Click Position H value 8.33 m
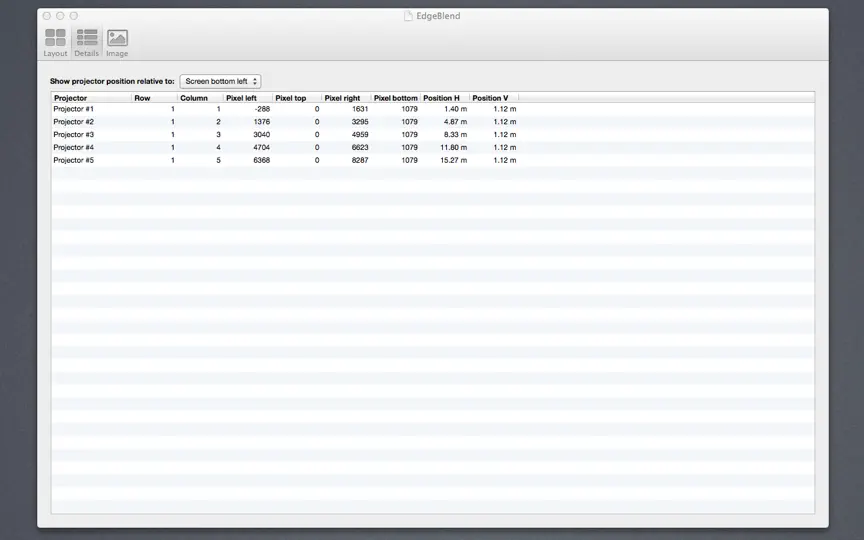This screenshot has width=864, height=540. pyautogui.click(x=456, y=134)
